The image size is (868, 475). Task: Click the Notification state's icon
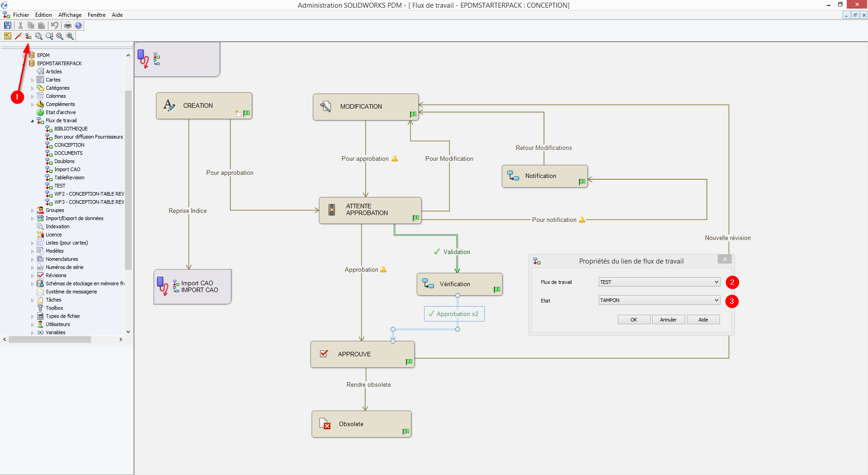click(513, 176)
